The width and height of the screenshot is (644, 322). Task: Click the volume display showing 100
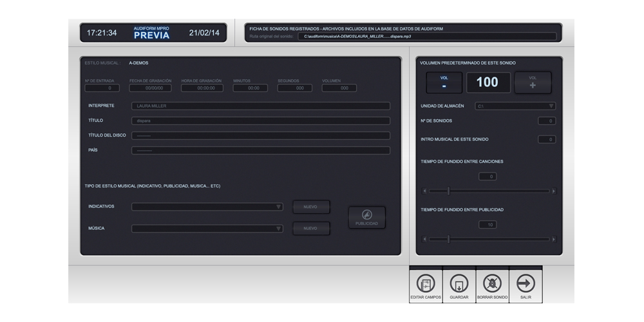point(488,82)
